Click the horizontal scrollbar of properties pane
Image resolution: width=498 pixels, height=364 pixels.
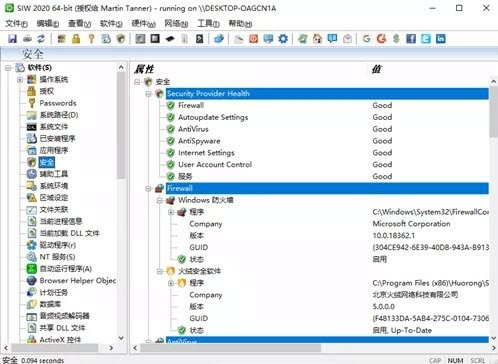coord(314,348)
